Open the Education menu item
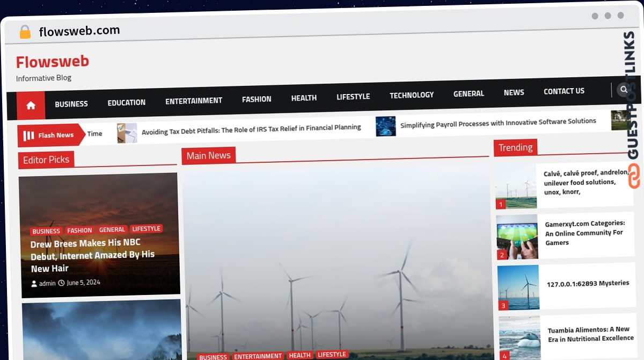644x360 pixels. click(x=126, y=102)
